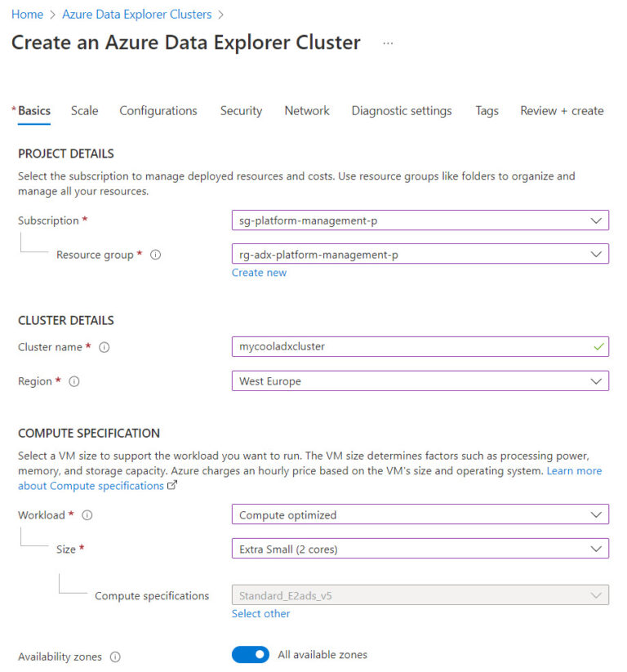Expand the Size dropdown

598,548
